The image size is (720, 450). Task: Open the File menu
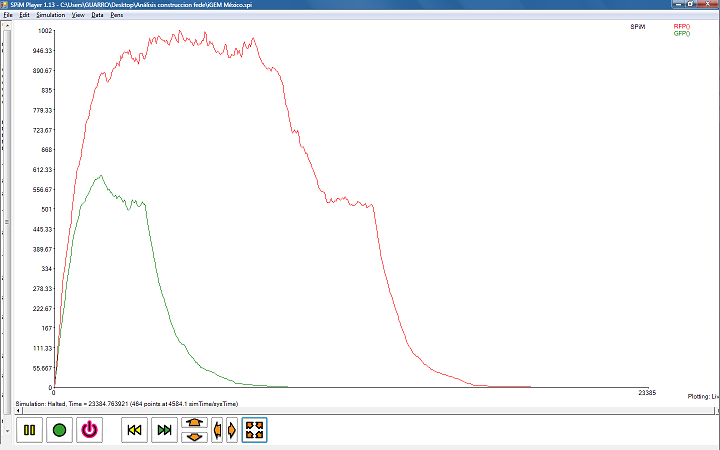coord(8,15)
